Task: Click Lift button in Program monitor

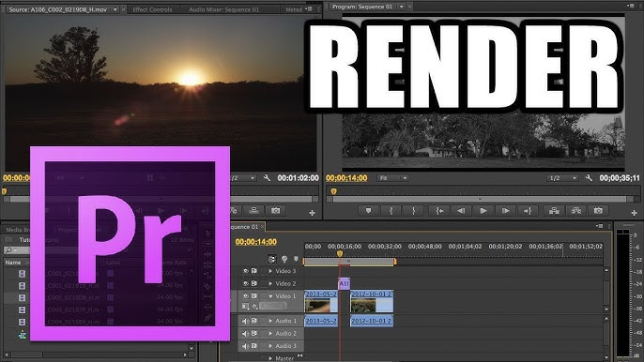Action: (x=554, y=211)
